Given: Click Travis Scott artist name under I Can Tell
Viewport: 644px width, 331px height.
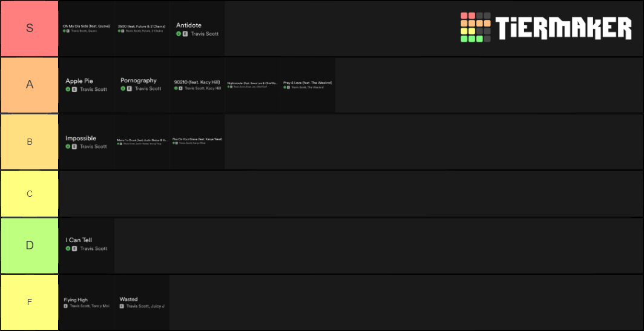Looking at the screenshot, I should 94,249.
